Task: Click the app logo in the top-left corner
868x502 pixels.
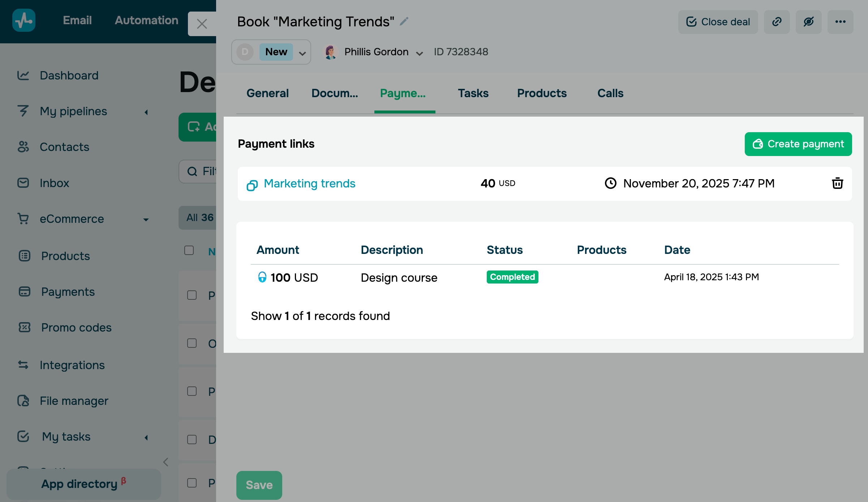Action: (24, 20)
